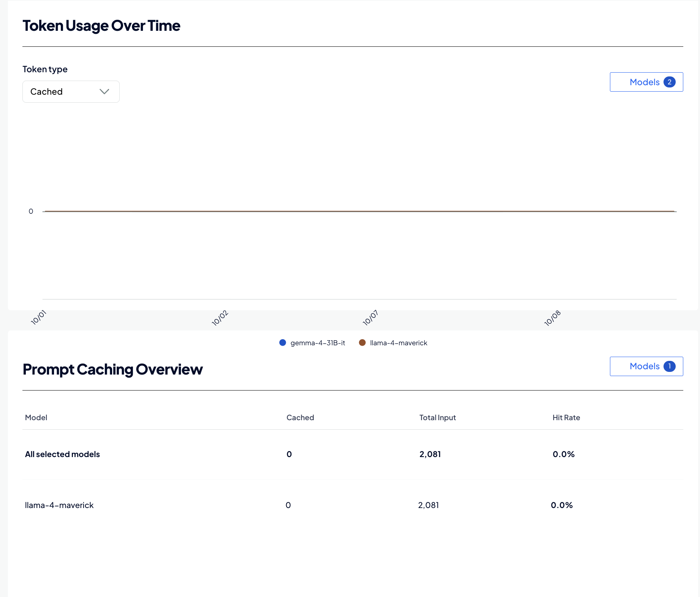
Task: Click the gemma-4-31B-it legend label
Action: coord(318,343)
